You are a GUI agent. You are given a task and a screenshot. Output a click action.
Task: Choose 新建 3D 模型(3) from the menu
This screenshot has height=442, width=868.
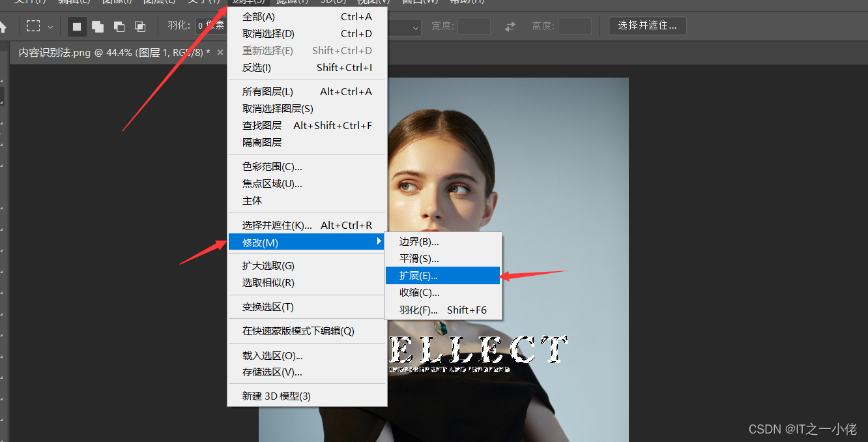[307, 396]
